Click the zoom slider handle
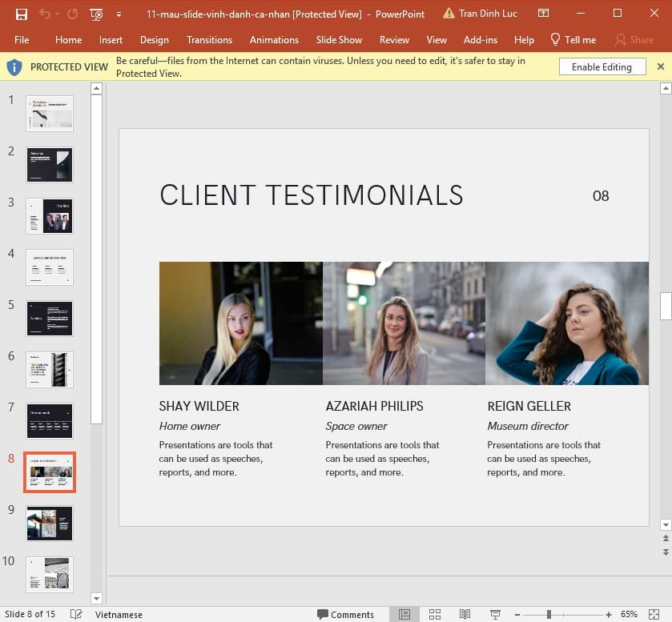This screenshot has width=672, height=622. (x=549, y=614)
